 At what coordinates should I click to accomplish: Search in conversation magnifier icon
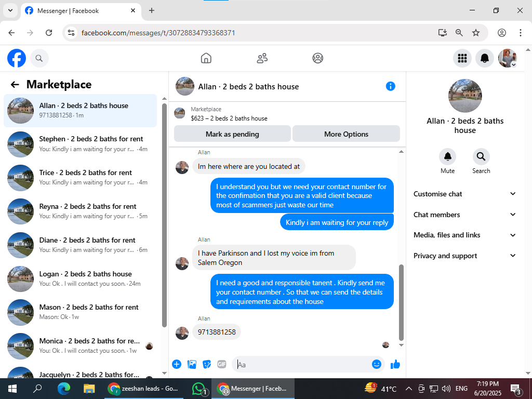coord(481,156)
